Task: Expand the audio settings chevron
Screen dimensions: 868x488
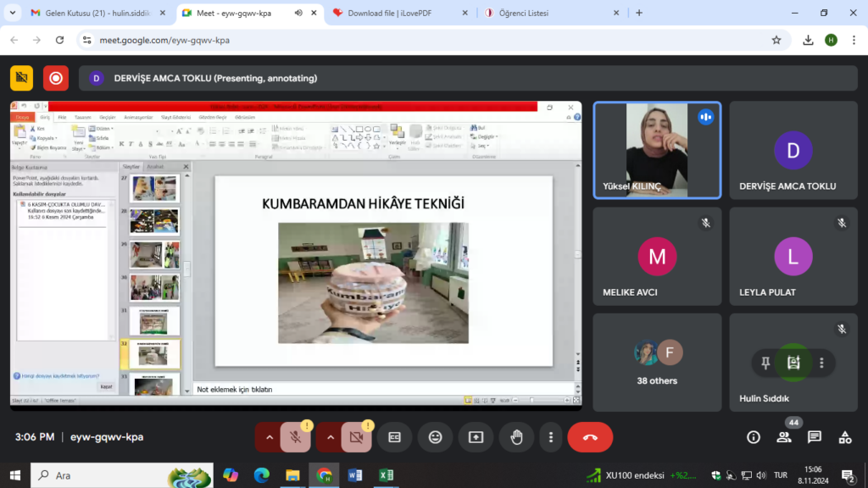Action: click(270, 437)
